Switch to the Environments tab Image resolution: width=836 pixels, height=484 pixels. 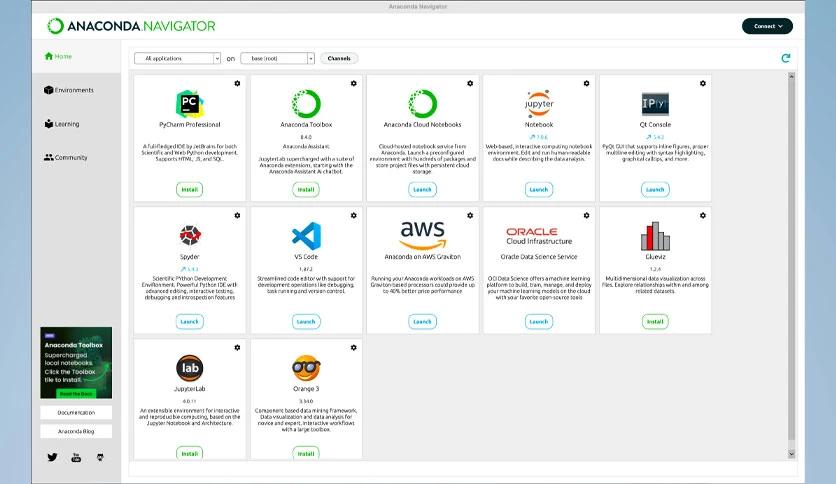(x=69, y=90)
